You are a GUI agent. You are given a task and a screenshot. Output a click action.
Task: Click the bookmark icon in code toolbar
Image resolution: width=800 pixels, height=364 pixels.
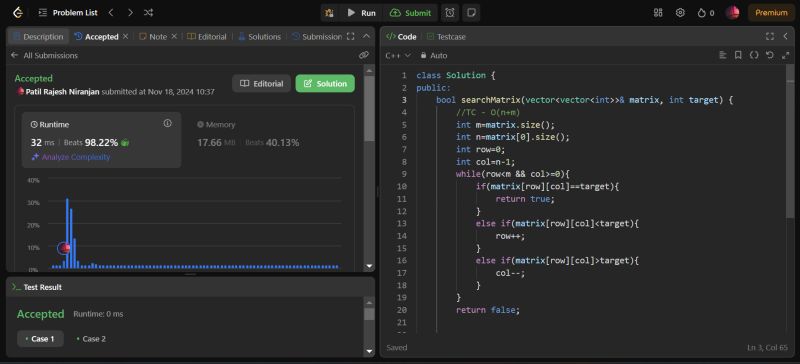click(738, 55)
